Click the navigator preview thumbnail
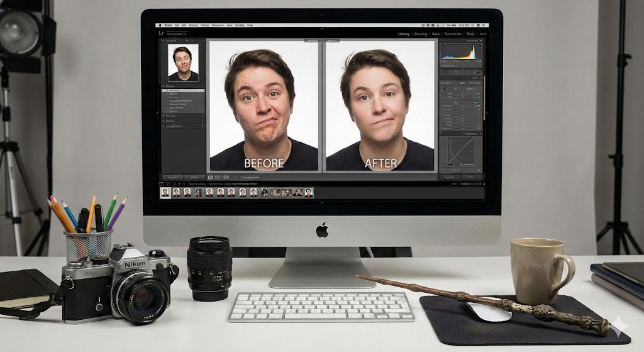 click(183, 62)
